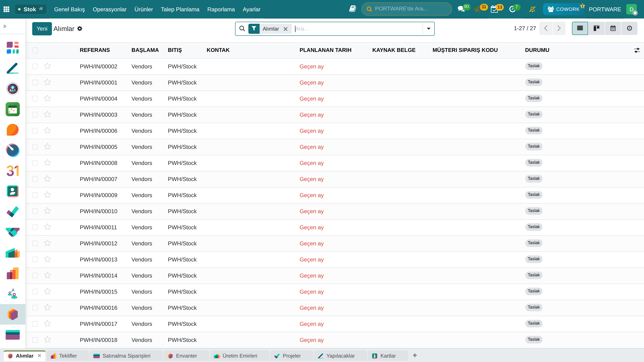
Task: Select the PWH/IN/00002 row checkbox
Action: 35,66
